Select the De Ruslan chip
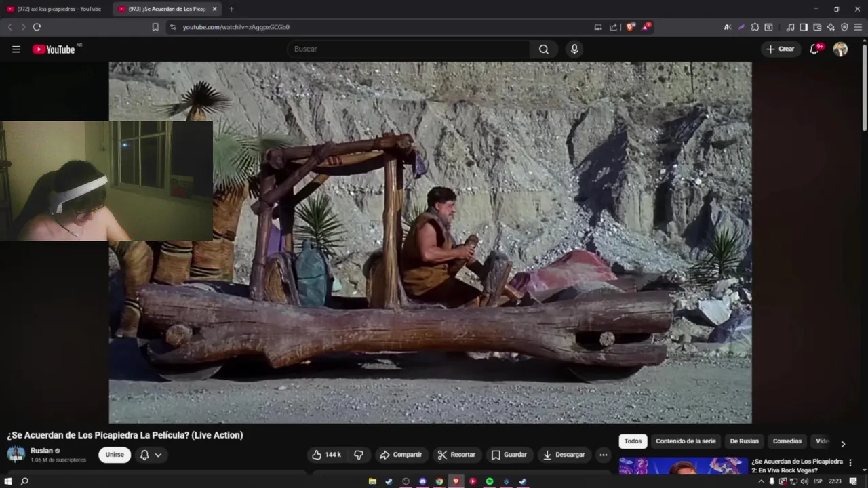Screen dimensions: 868x488 coord(744,441)
